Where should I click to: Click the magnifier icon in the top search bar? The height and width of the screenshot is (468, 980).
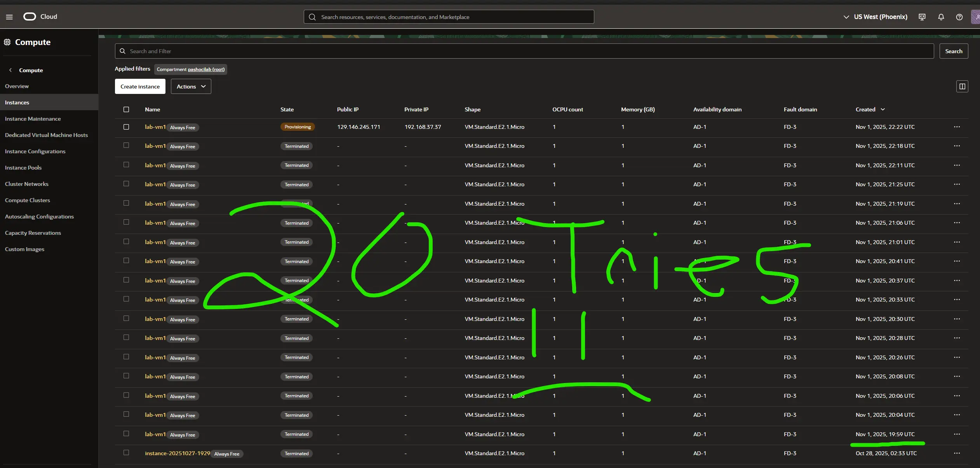pos(312,17)
